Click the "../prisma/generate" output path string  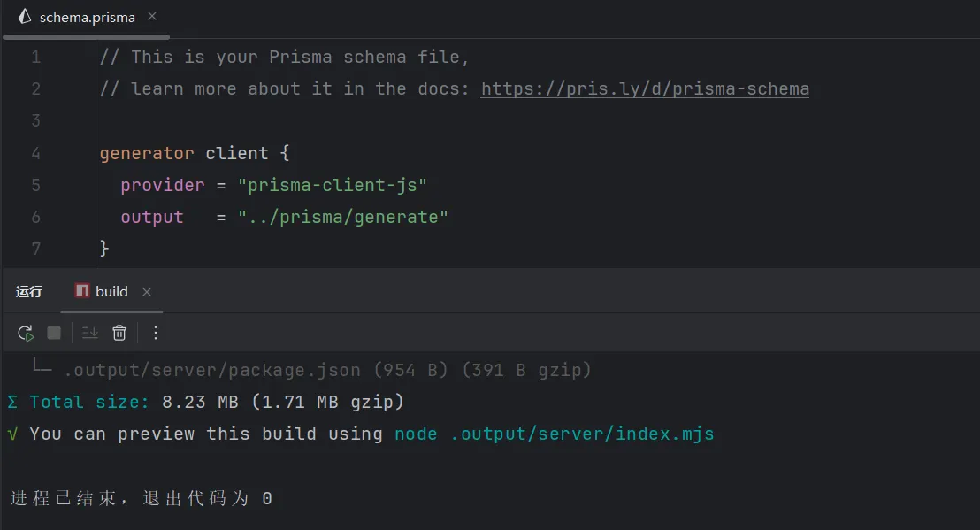pyautogui.click(x=342, y=217)
